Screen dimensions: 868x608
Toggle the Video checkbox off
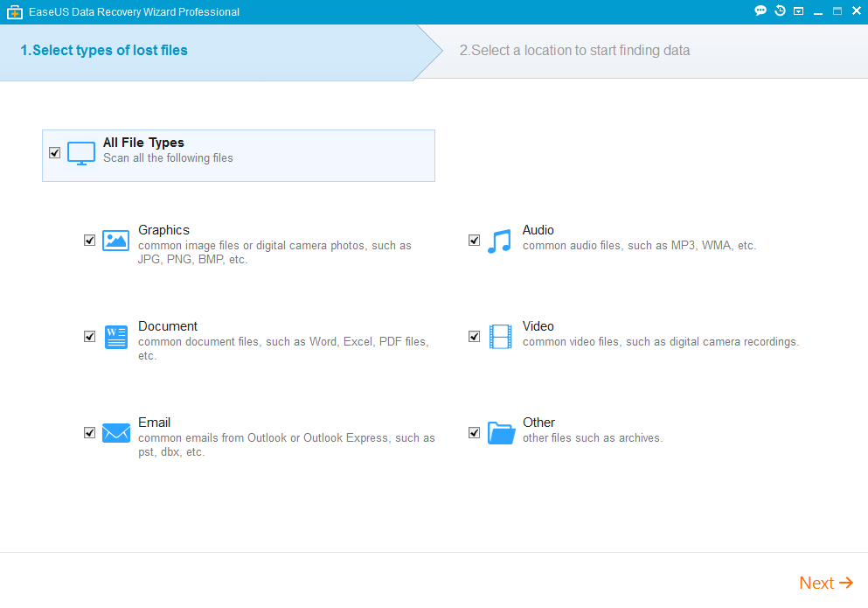click(x=474, y=336)
